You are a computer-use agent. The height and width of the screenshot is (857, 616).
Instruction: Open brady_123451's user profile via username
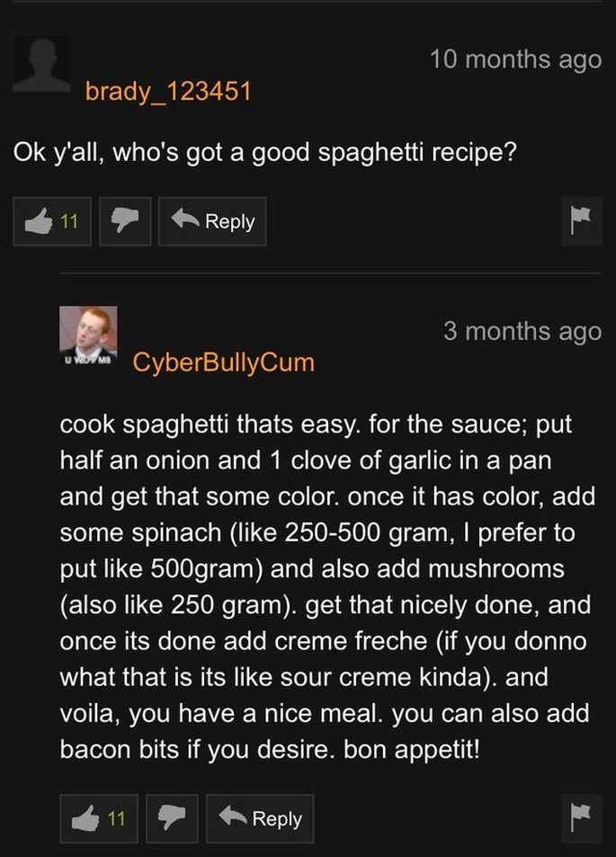(x=168, y=91)
